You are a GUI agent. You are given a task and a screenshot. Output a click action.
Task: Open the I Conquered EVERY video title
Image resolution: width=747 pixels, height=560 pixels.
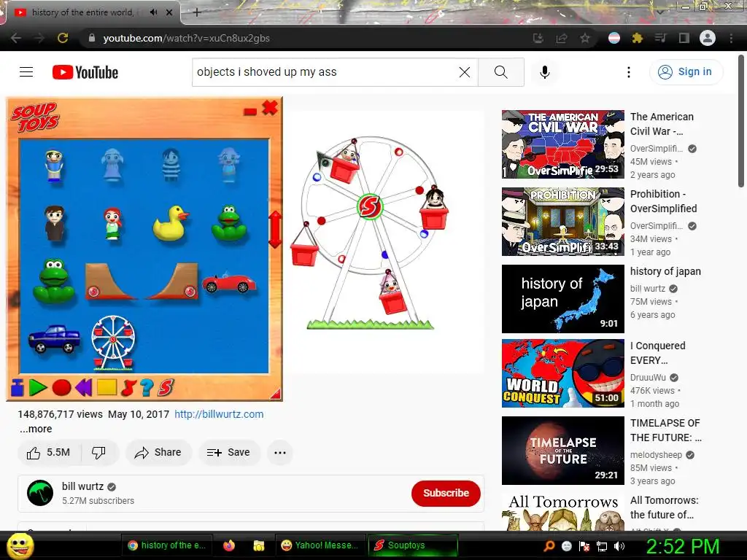click(658, 353)
